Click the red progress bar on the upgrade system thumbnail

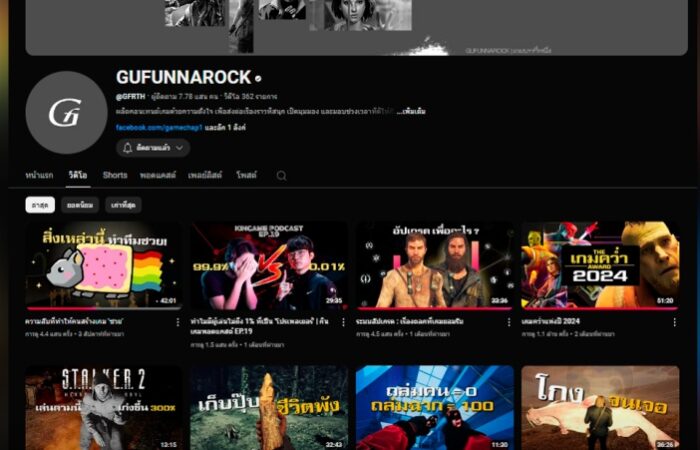(x=435, y=308)
